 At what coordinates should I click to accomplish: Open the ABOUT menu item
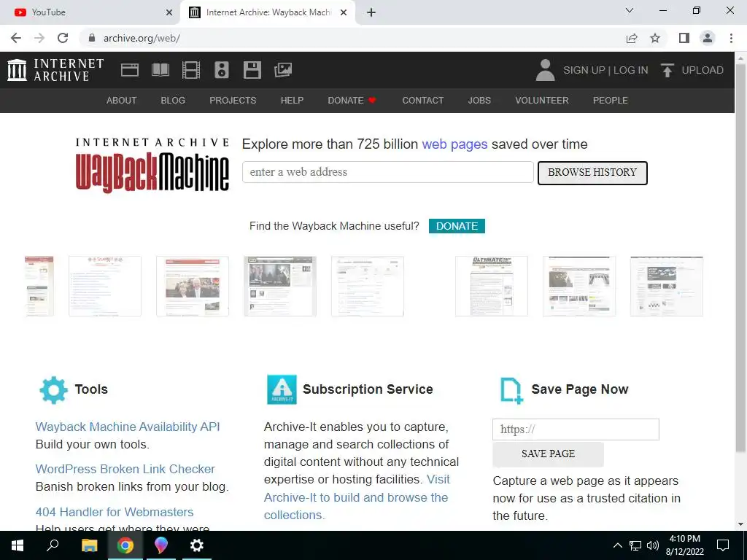pyautogui.click(x=122, y=101)
